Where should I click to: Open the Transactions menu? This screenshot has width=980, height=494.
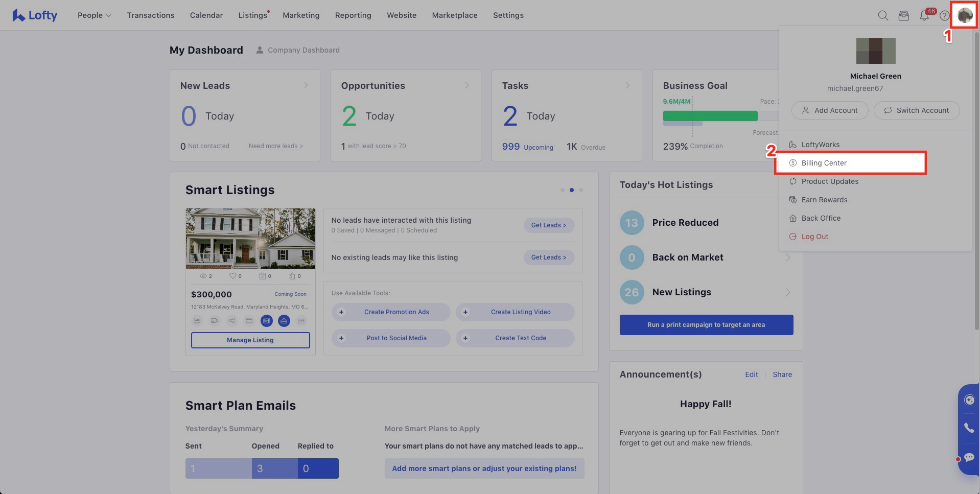[x=150, y=15]
